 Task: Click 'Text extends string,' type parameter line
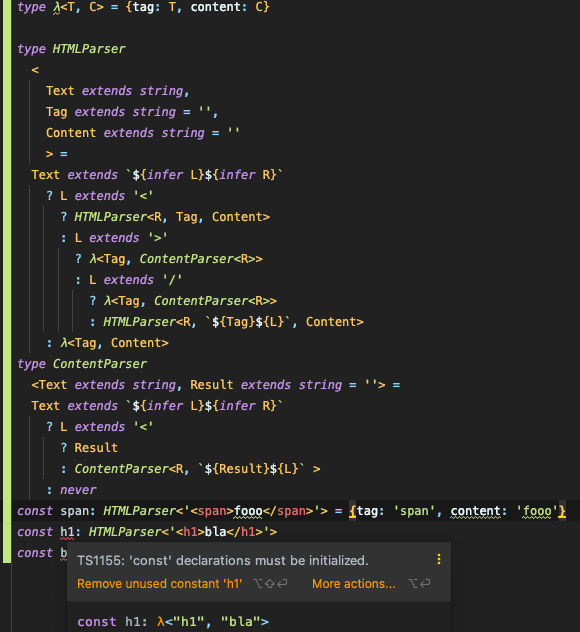(x=117, y=91)
